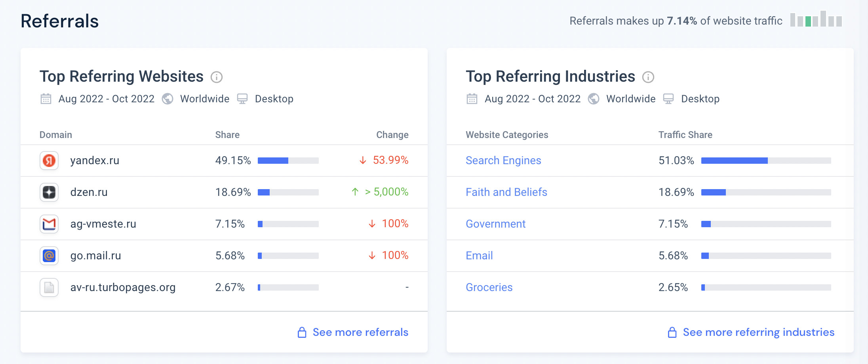Select the Government category link
The height and width of the screenshot is (364, 868).
pyautogui.click(x=495, y=224)
